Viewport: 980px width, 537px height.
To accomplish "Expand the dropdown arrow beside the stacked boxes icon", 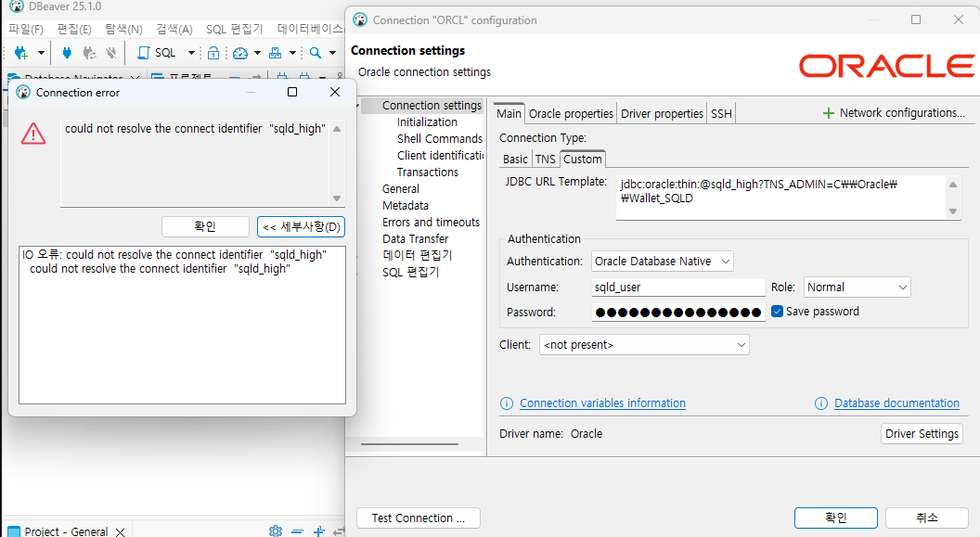I will pyautogui.click(x=292, y=53).
